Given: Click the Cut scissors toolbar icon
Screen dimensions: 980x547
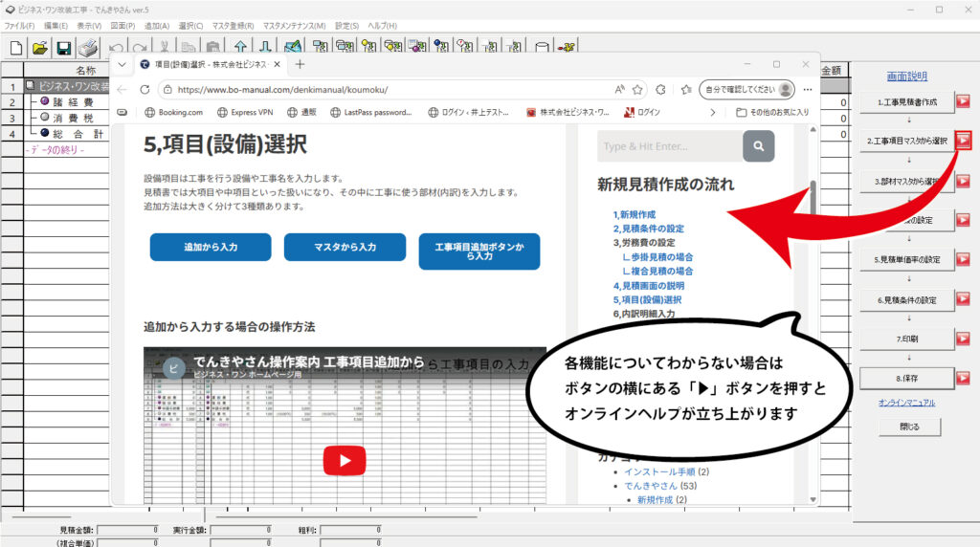Looking at the screenshot, I should 165,47.
